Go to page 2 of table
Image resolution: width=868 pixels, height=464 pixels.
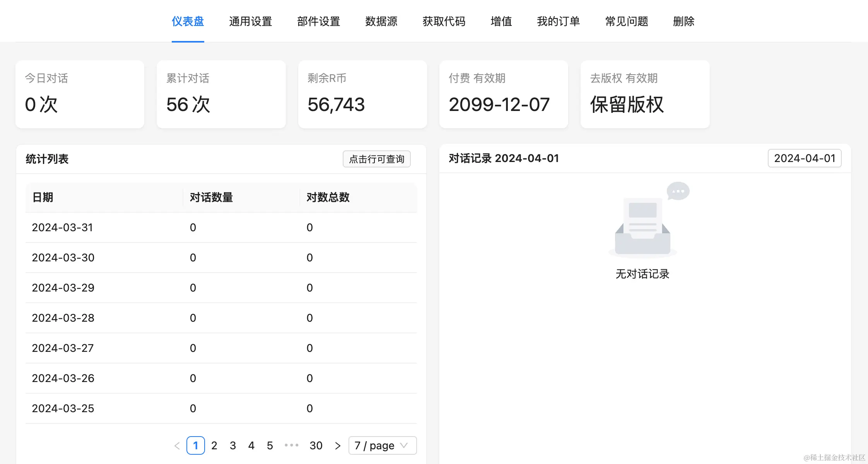coord(214,445)
